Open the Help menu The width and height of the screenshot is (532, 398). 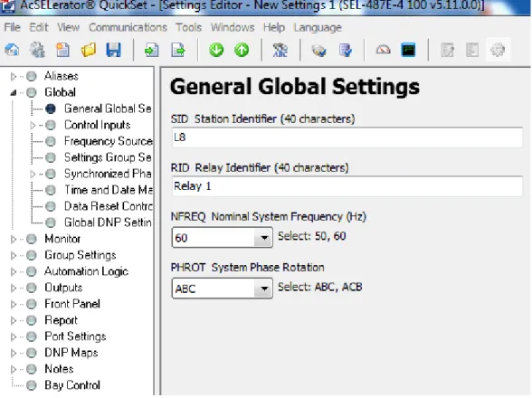(274, 27)
